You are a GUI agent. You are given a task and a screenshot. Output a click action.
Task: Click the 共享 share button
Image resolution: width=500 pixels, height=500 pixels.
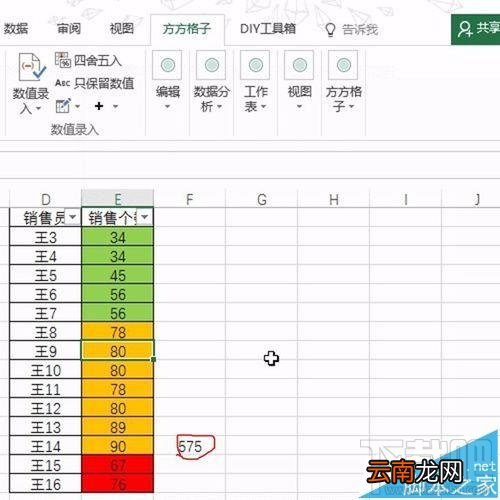(475, 29)
